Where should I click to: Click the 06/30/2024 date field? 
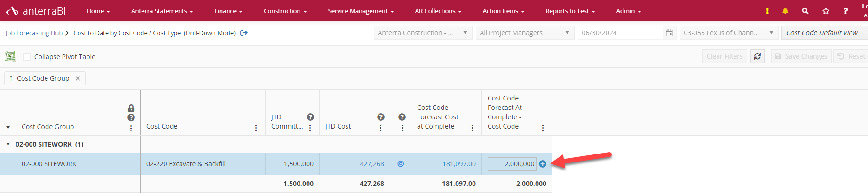620,33
